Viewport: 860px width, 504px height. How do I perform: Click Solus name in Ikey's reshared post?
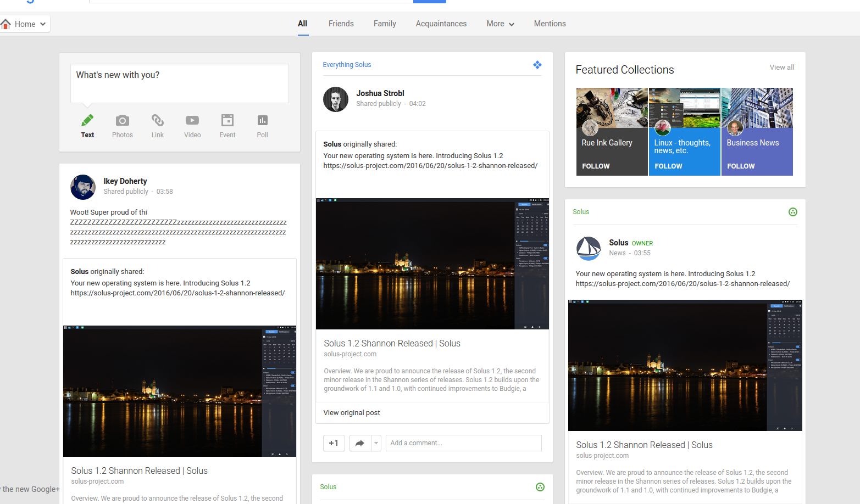pos(79,272)
